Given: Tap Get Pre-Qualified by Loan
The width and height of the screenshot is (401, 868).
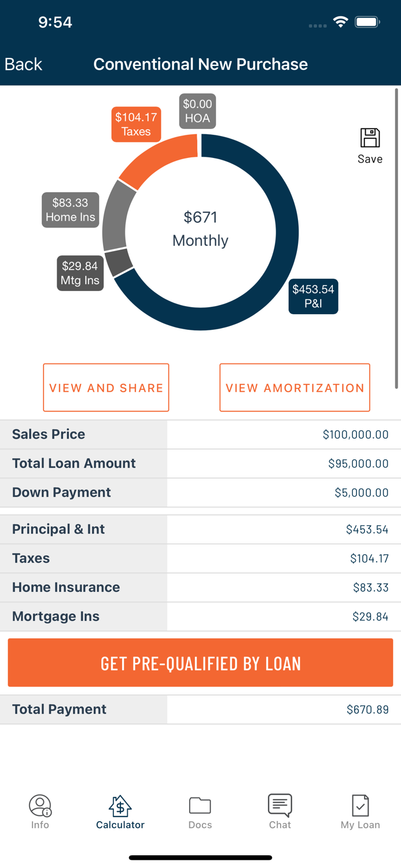Looking at the screenshot, I should tap(200, 663).
